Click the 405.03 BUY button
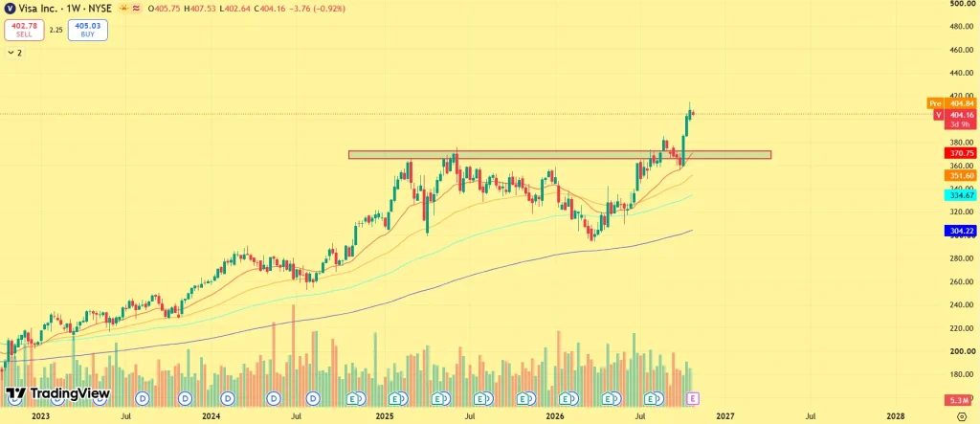Viewport: 980px width, 424px height. (87, 30)
